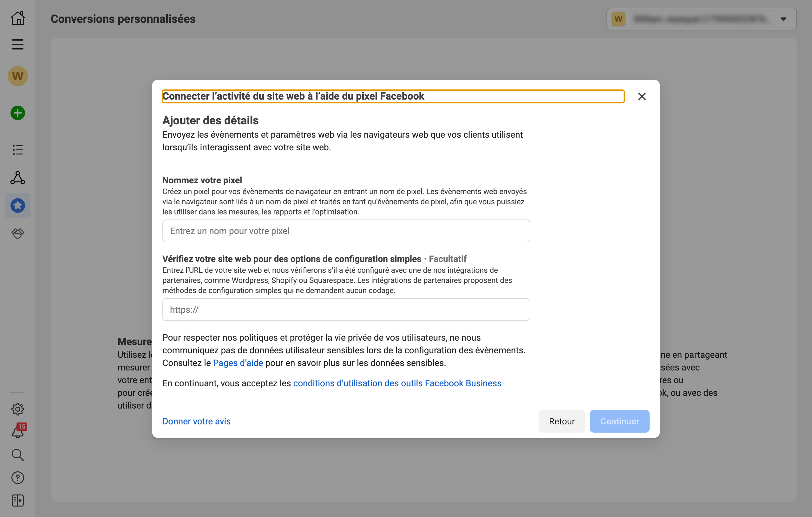
Task: Open the help question mark icon
Action: click(x=17, y=478)
